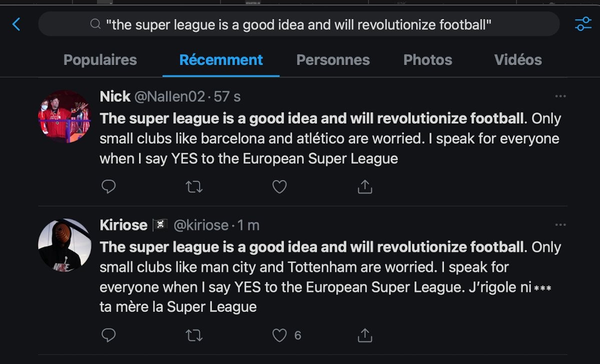This screenshot has width=600, height=364.
Task: Open more options on Kiriose's tweet
Action: coord(560,225)
